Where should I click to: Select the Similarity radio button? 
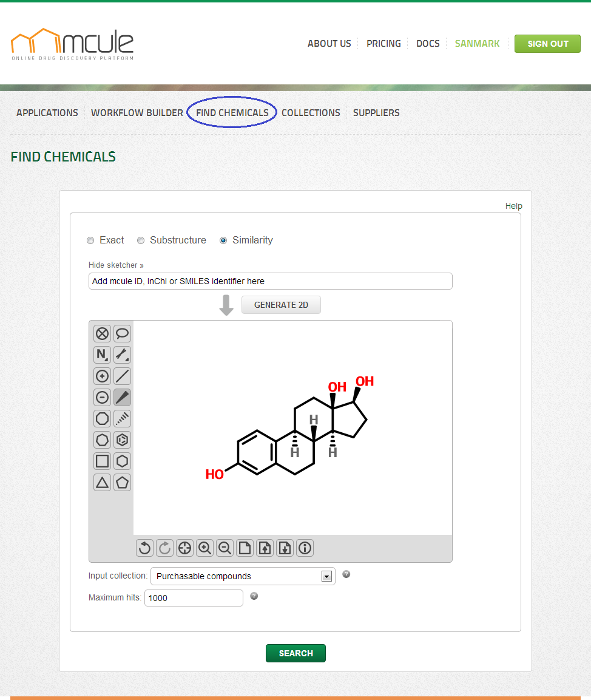click(x=223, y=240)
